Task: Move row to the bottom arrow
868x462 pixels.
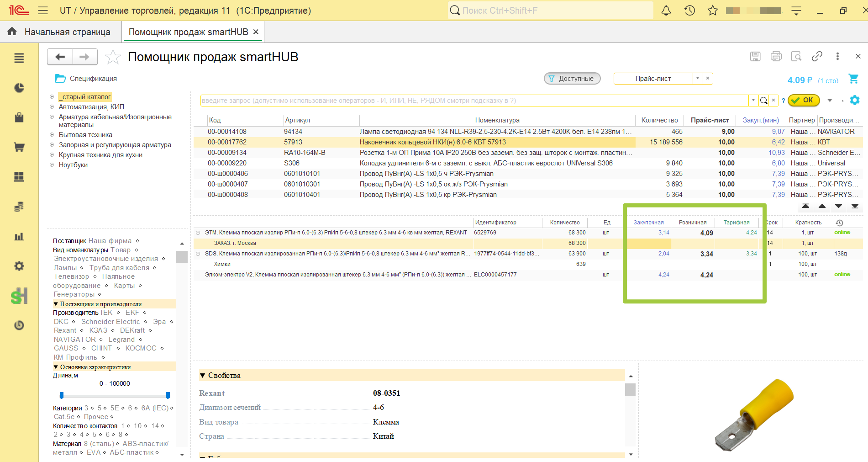Action: (855, 206)
